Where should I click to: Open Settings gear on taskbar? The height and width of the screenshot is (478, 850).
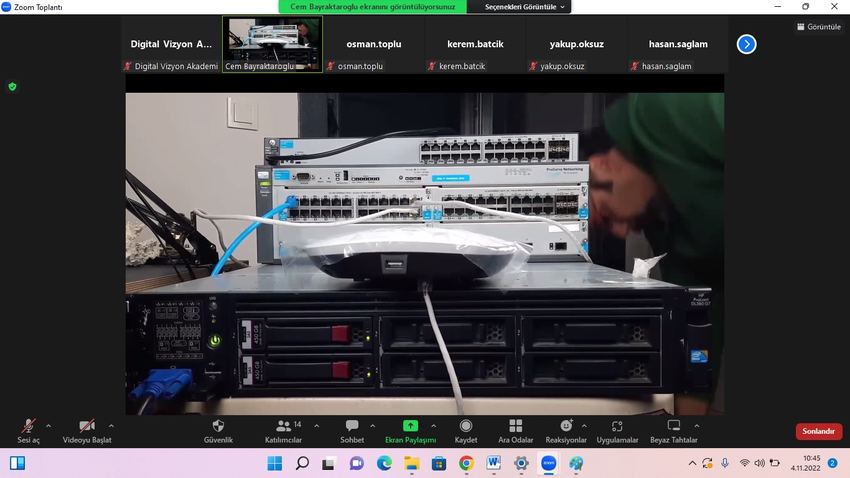click(x=521, y=463)
